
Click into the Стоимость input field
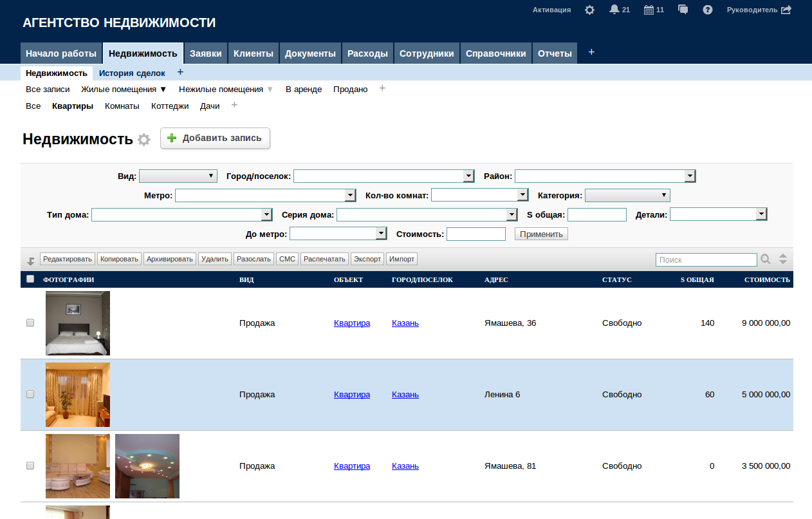[475, 234]
